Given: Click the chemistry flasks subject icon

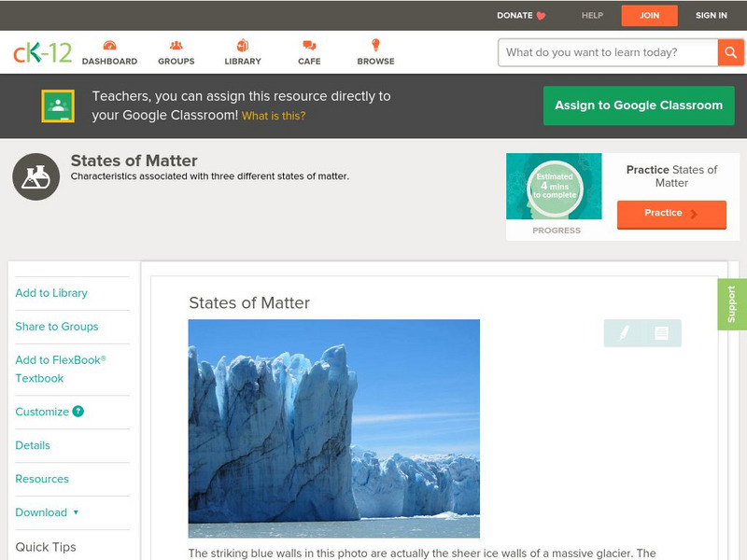Looking at the screenshot, I should [35, 176].
